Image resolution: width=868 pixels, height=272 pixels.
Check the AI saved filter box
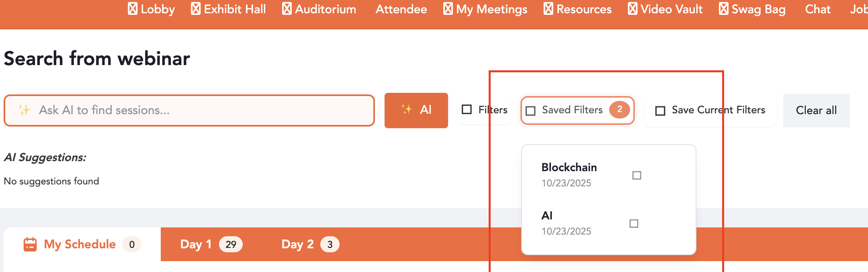634,223
